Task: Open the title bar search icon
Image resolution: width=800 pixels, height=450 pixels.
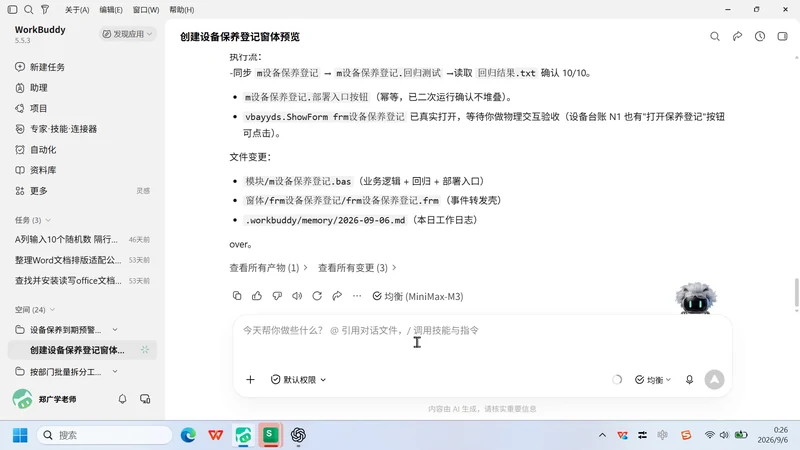Action: click(29, 9)
